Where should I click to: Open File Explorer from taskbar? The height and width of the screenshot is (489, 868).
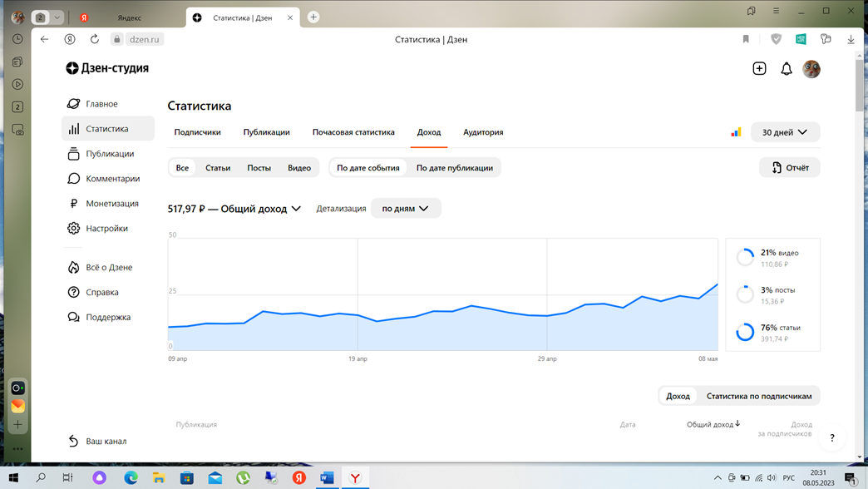coord(159,477)
